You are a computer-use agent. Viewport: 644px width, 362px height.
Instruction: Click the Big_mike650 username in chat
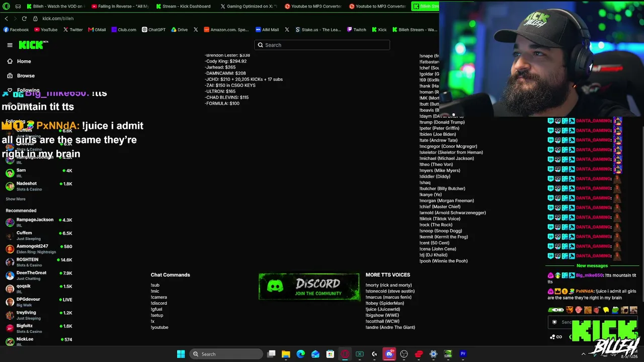589,276
